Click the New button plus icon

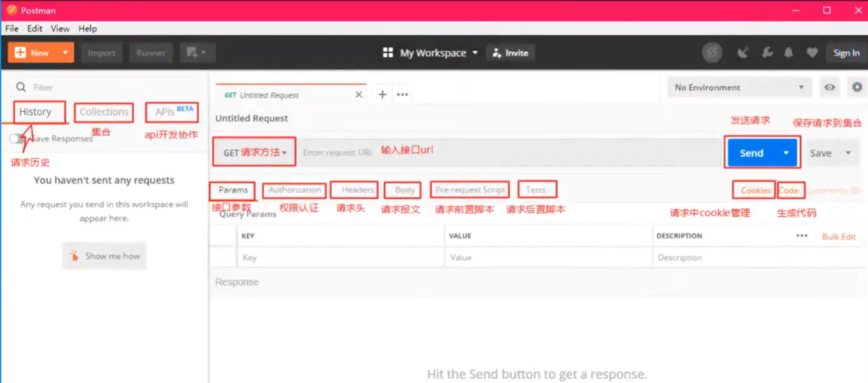[20, 53]
